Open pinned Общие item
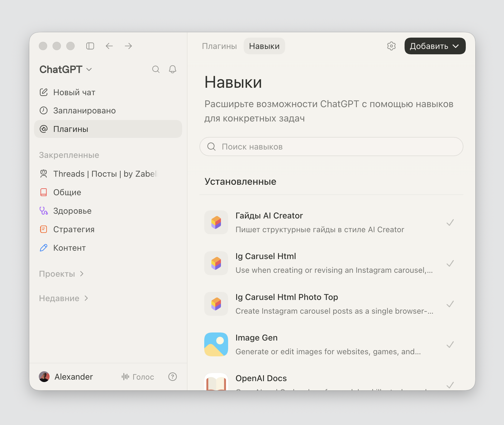The height and width of the screenshot is (425, 504). tap(108, 192)
